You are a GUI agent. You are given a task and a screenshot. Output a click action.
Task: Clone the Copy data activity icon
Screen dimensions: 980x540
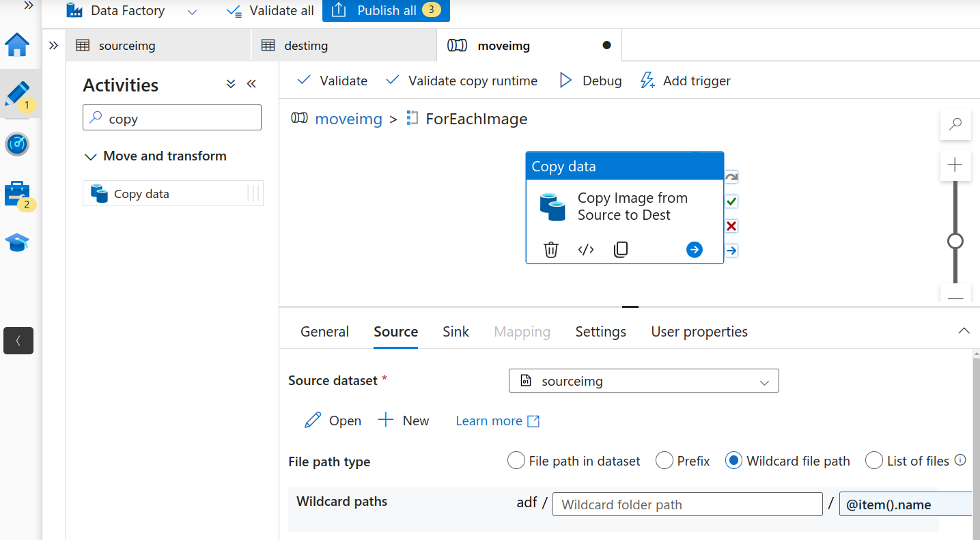click(621, 250)
